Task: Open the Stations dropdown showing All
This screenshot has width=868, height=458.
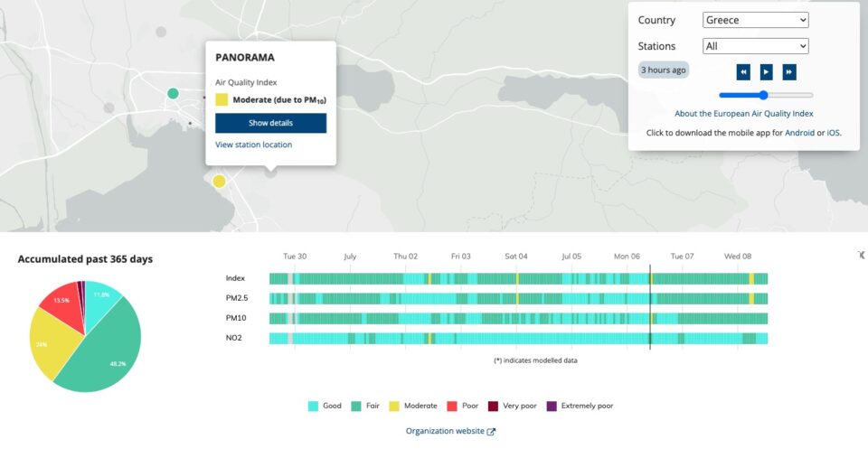Action: (755, 46)
